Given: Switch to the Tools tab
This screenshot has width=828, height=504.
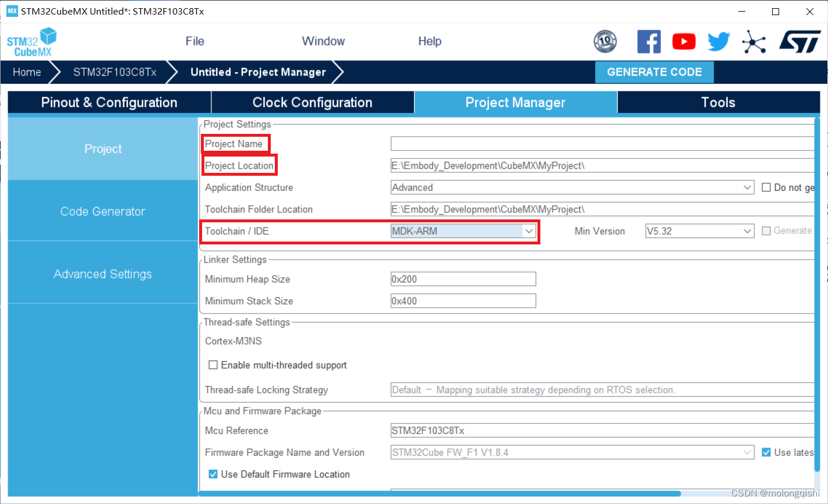Looking at the screenshot, I should click(x=719, y=102).
